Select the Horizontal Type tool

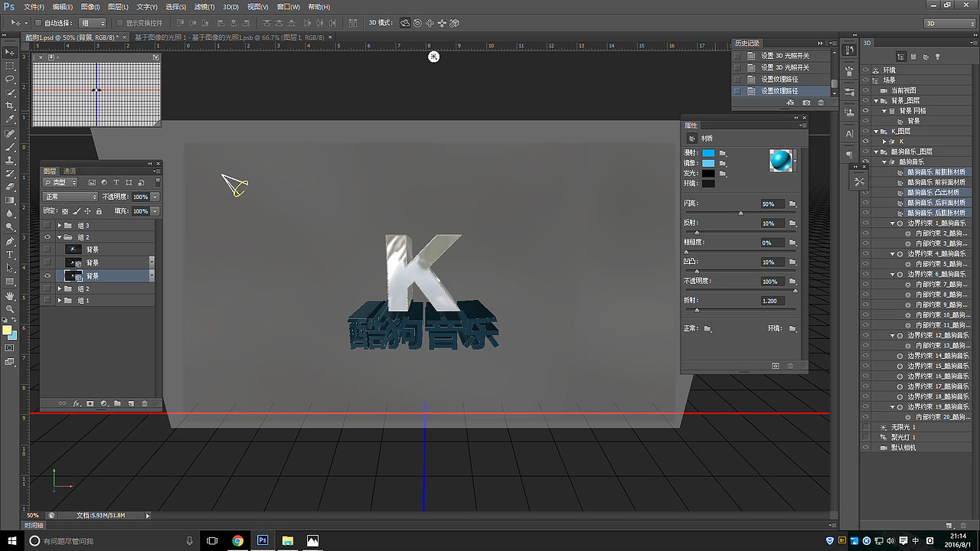(x=10, y=254)
